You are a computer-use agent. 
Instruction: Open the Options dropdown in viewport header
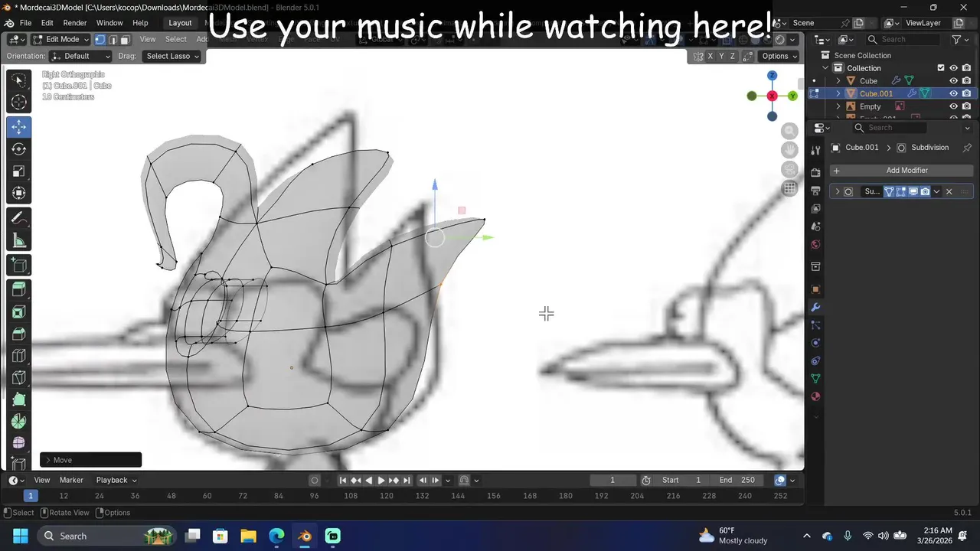(x=779, y=56)
